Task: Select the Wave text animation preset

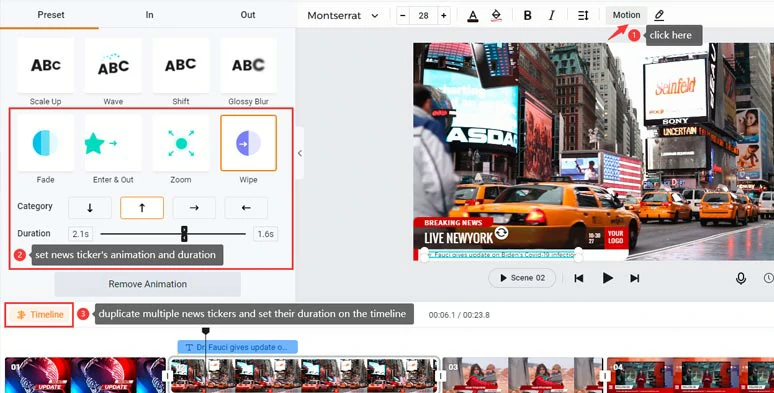Action: click(113, 65)
